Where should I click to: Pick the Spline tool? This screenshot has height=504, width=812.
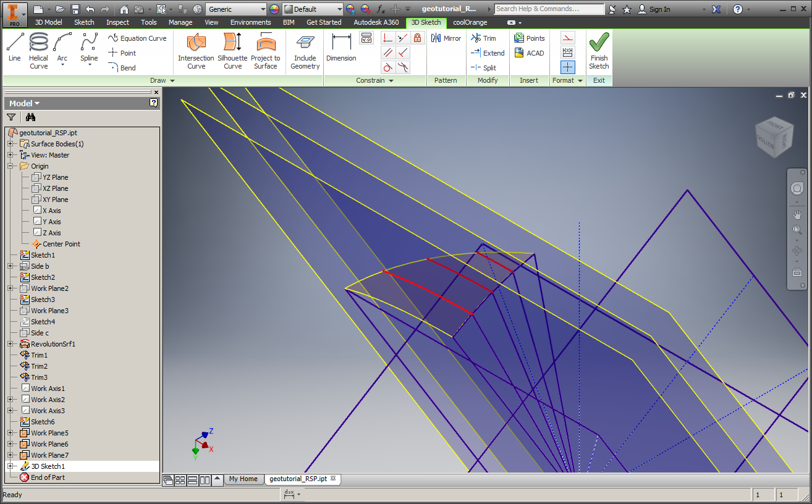[89, 49]
